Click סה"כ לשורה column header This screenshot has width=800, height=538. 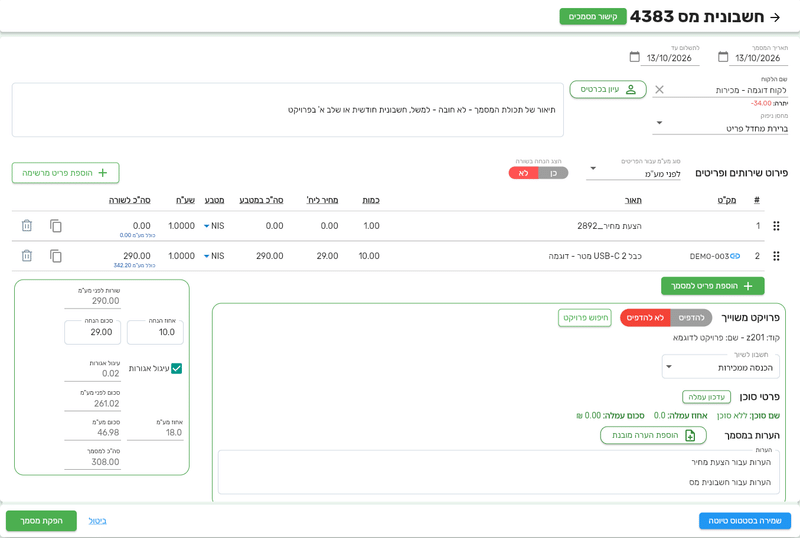[x=130, y=200]
